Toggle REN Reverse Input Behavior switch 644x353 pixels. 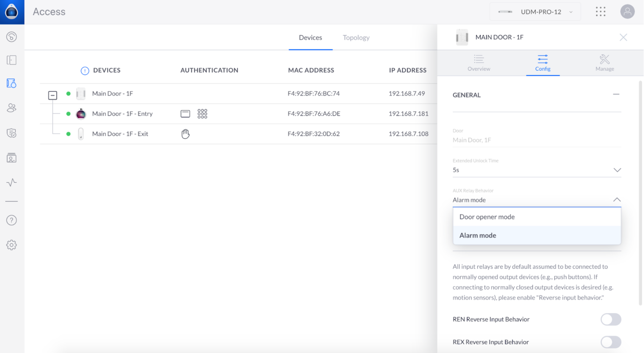(x=611, y=319)
